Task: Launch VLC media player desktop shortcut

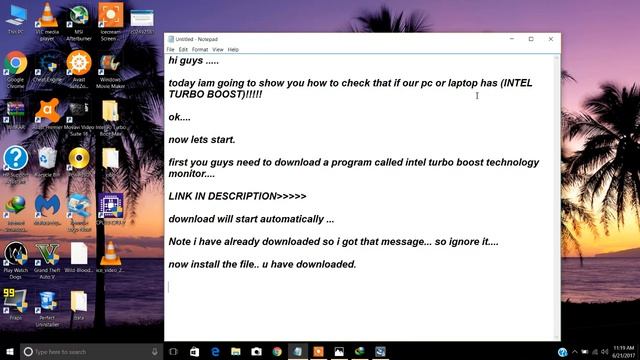Action: (x=47, y=21)
